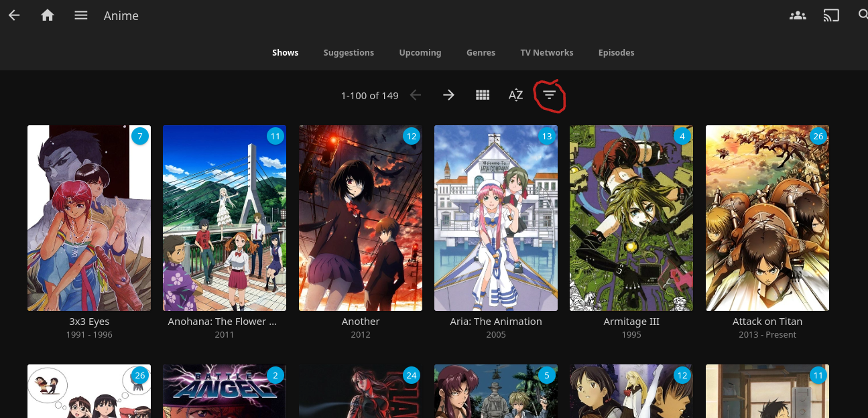
Task: Open the circled filter menu
Action: pos(550,95)
